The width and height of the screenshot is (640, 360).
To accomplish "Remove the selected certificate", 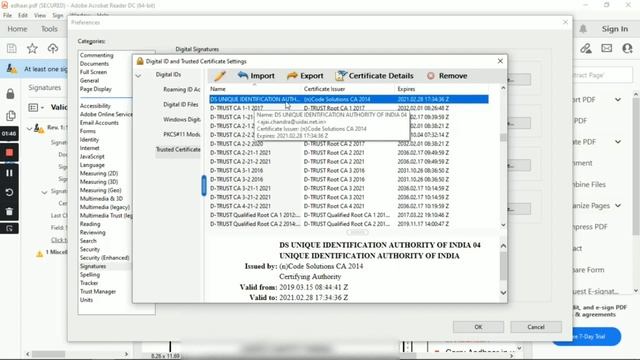I will click(447, 76).
